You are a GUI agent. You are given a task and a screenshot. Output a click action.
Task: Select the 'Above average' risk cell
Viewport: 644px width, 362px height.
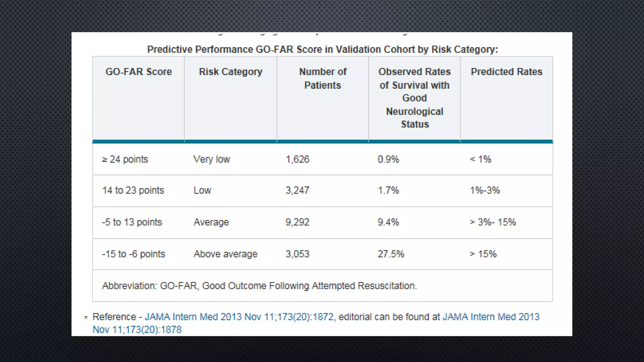225,254
